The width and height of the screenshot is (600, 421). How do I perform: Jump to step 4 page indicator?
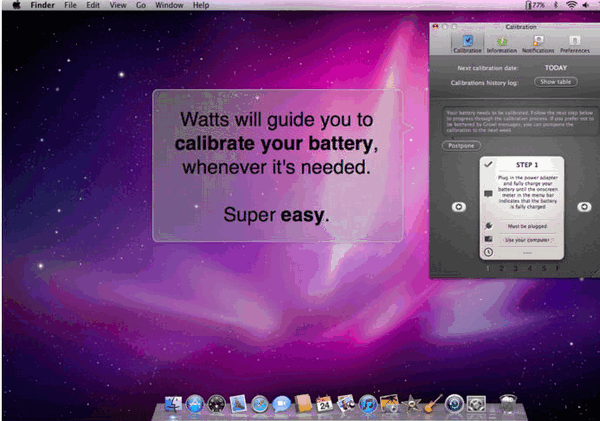tap(530, 268)
